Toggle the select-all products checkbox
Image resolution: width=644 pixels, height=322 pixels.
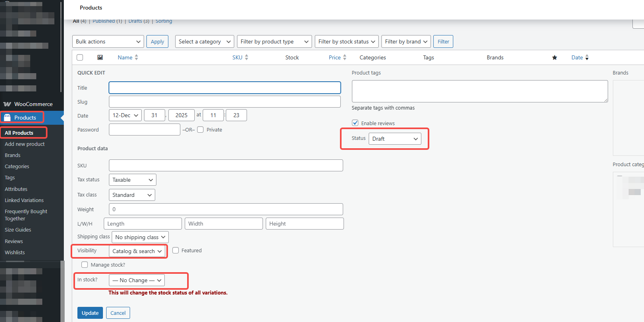click(x=80, y=57)
